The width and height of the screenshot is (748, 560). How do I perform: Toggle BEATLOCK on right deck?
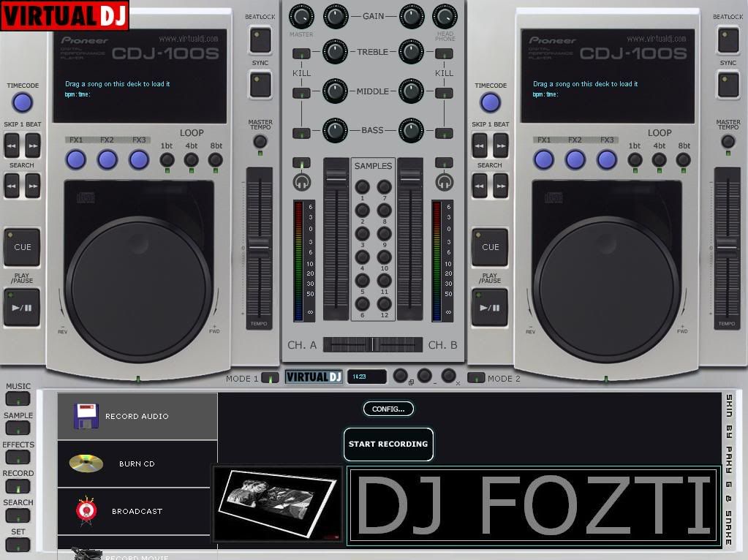click(x=728, y=39)
